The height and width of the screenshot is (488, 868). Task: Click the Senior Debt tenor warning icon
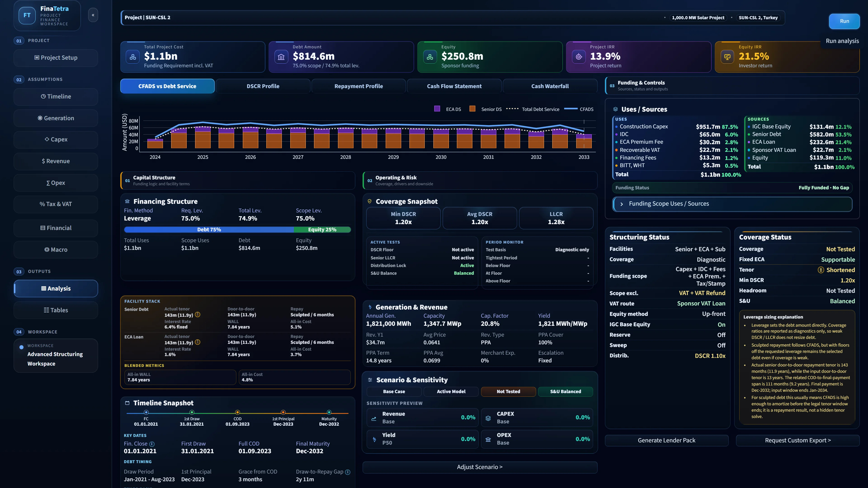198,314
